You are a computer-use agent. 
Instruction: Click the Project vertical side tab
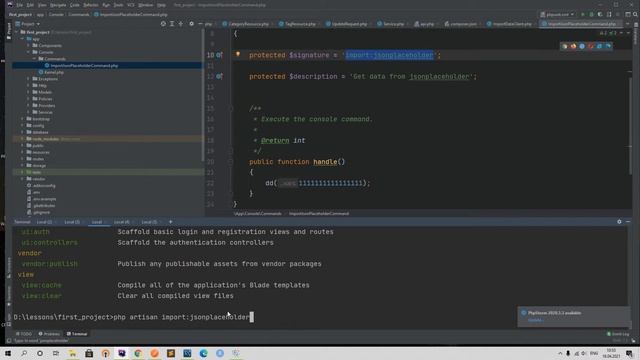click(9, 32)
